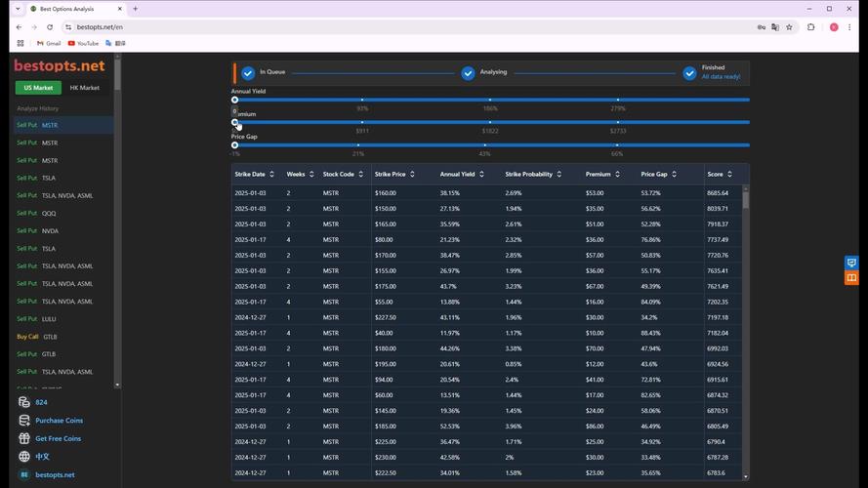
Task: Switch to HK Market
Action: 85,88
